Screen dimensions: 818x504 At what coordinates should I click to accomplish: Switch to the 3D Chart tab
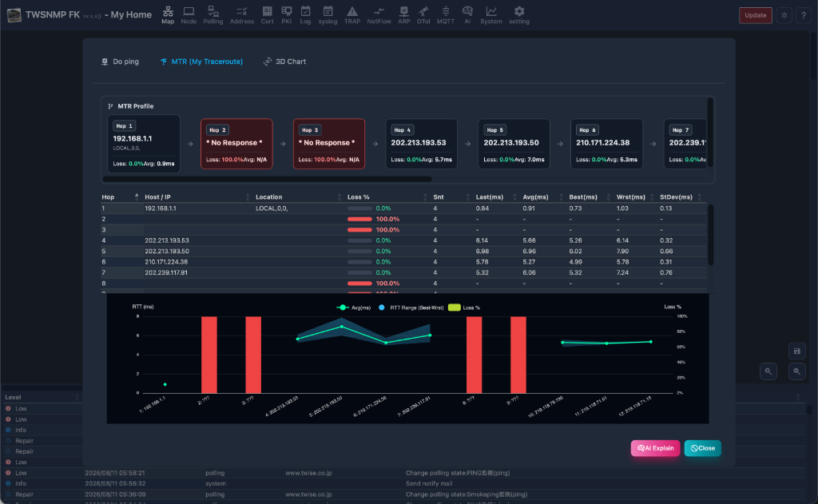tap(285, 62)
